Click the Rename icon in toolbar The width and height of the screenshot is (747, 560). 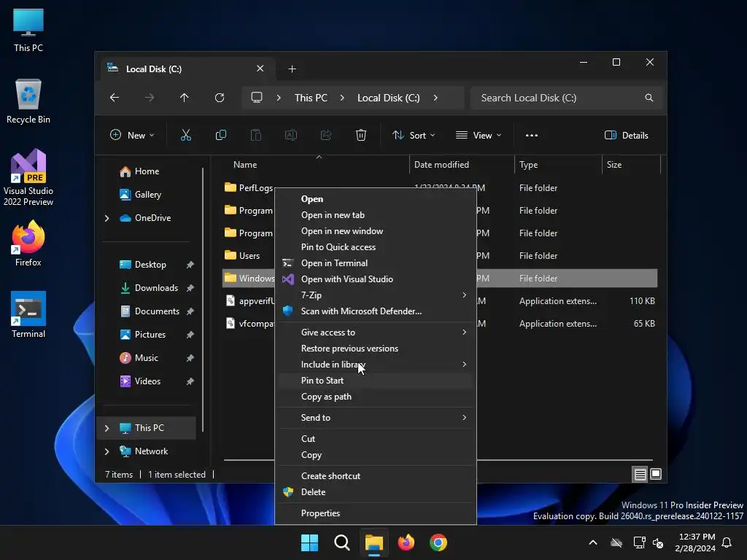coord(290,135)
